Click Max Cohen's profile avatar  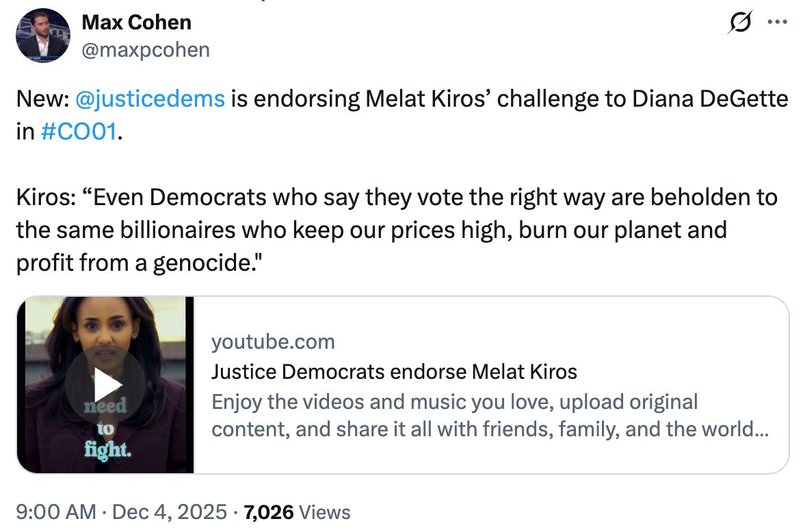[x=42, y=35]
